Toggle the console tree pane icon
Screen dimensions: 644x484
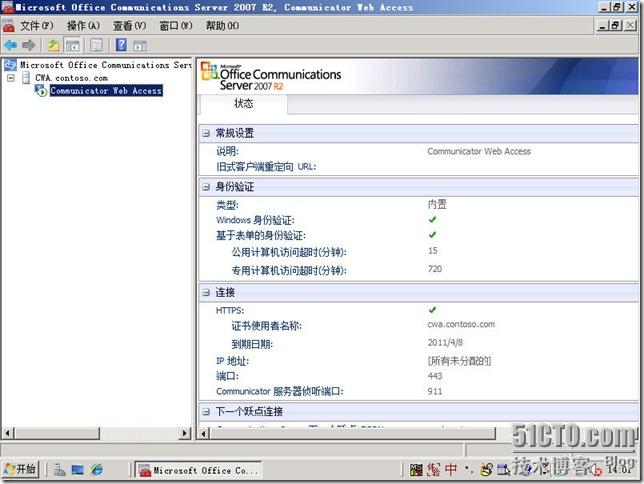[x=73, y=45]
